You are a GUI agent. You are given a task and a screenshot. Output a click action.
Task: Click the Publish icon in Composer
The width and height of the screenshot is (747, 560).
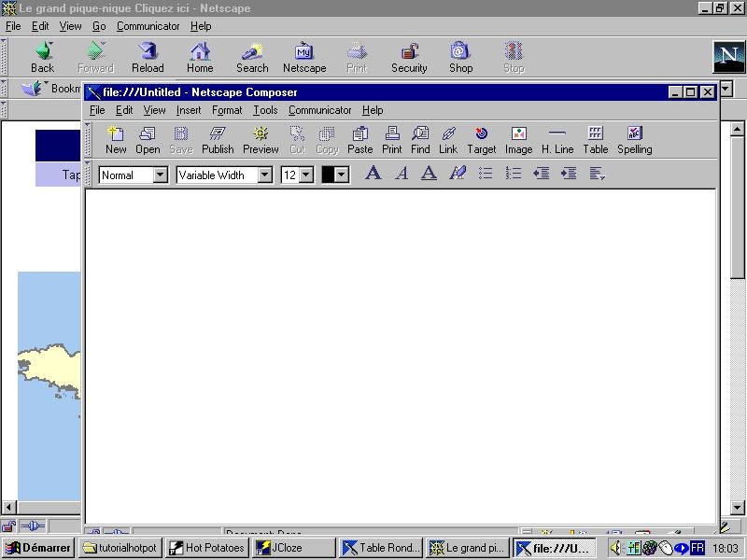[x=218, y=141]
